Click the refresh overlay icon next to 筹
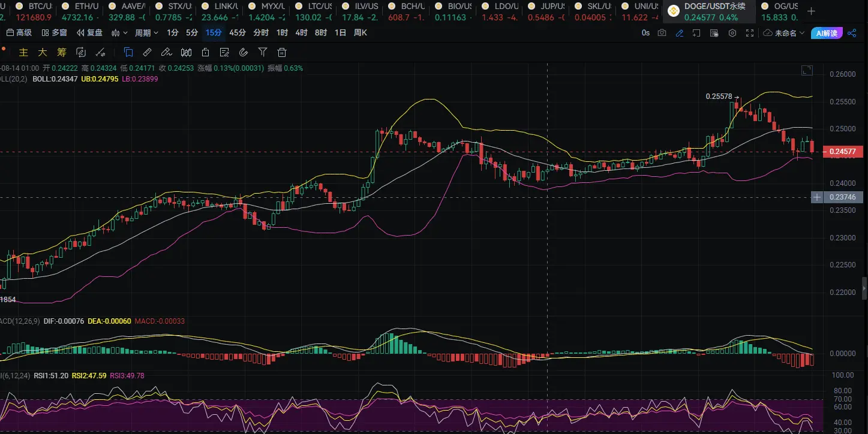The image size is (868, 434). [x=81, y=52]
